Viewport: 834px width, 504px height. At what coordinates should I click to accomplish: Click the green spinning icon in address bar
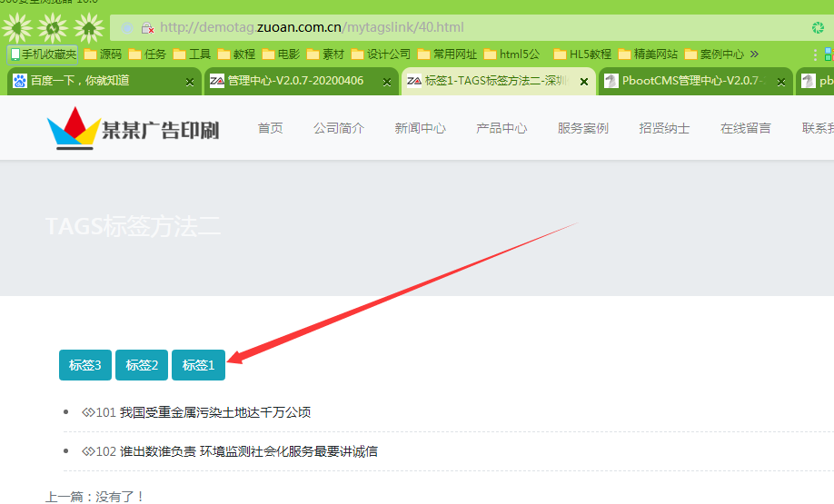tap(818, 28)
